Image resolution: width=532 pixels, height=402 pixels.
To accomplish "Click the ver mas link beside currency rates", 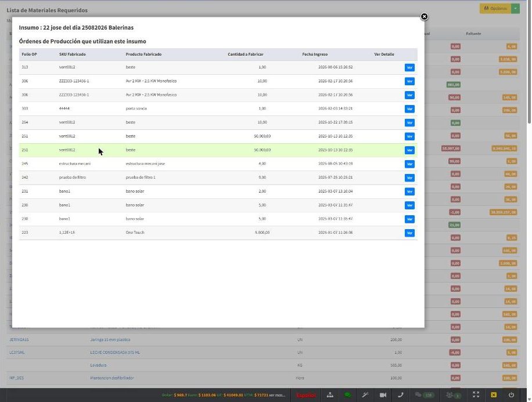I will 277,395.
